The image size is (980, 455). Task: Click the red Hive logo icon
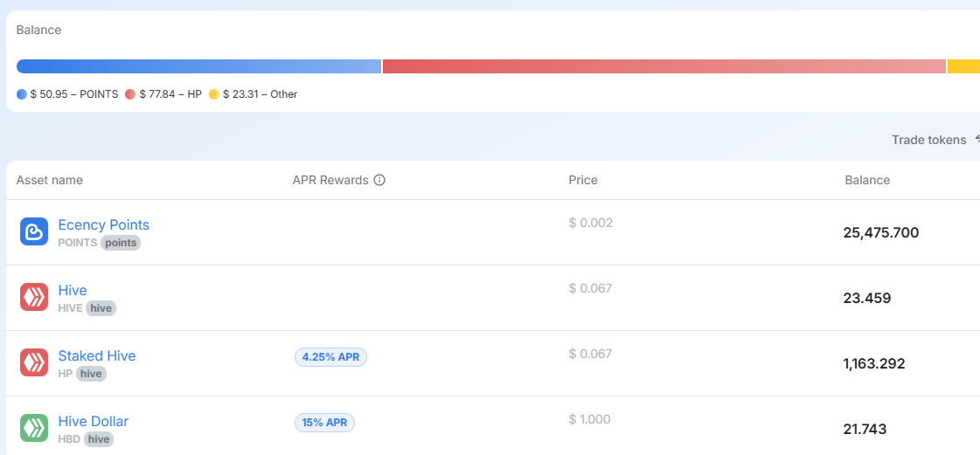point(34,297)
